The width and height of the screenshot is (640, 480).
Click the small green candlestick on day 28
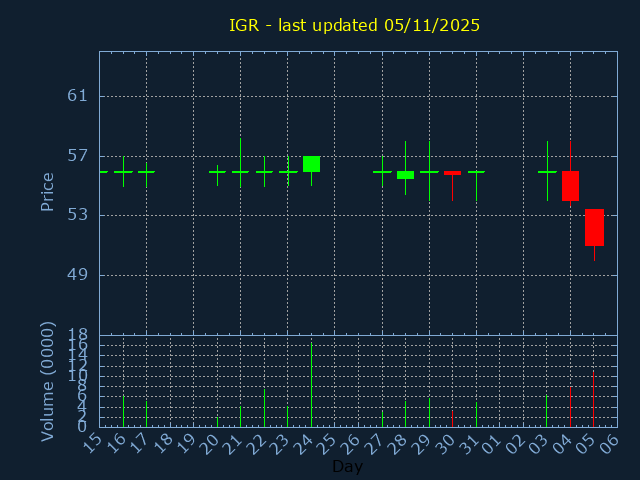point(405,175)
